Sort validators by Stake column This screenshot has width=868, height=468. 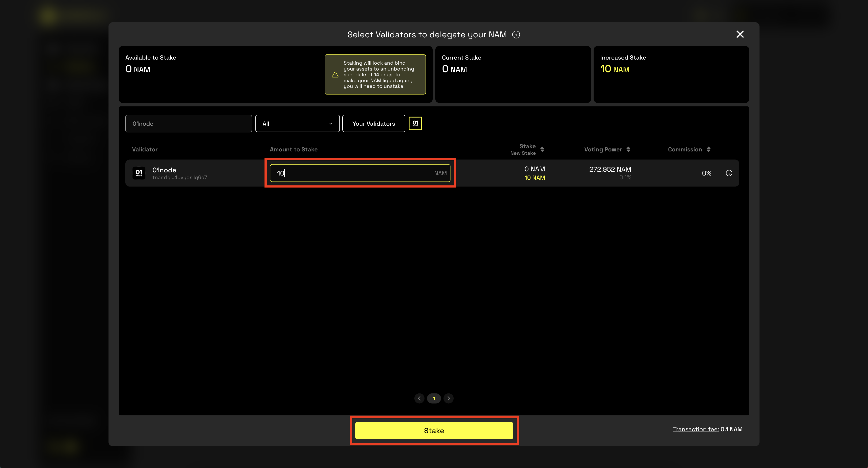[x=542, y=149]
